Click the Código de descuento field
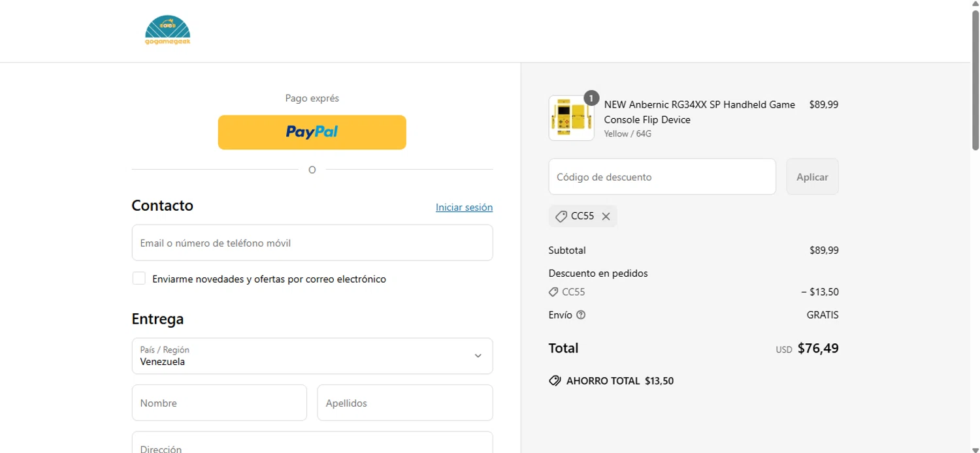This screenshot has height=453, width=980. coord(662,177)
